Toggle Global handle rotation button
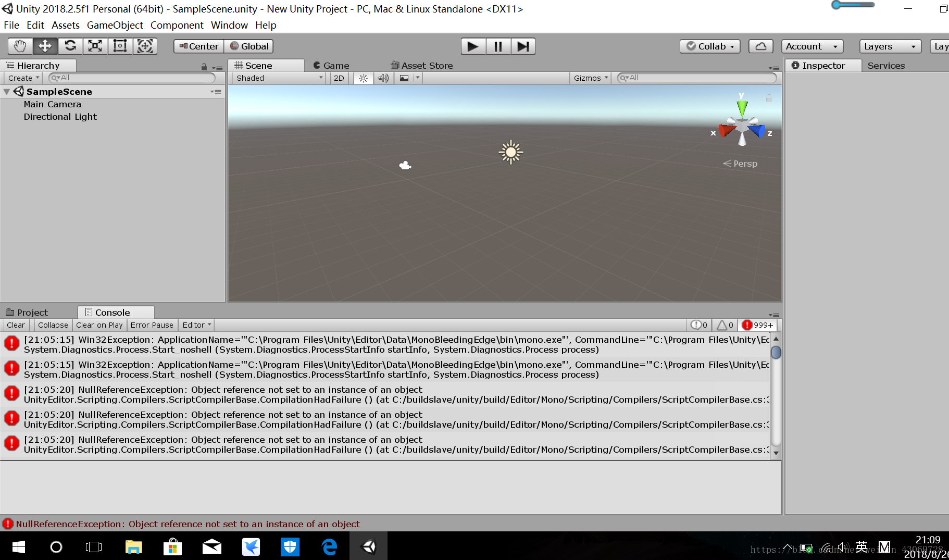Image resolution: width=949 pixels, height=560 pixels. click(x=249, y=46)
